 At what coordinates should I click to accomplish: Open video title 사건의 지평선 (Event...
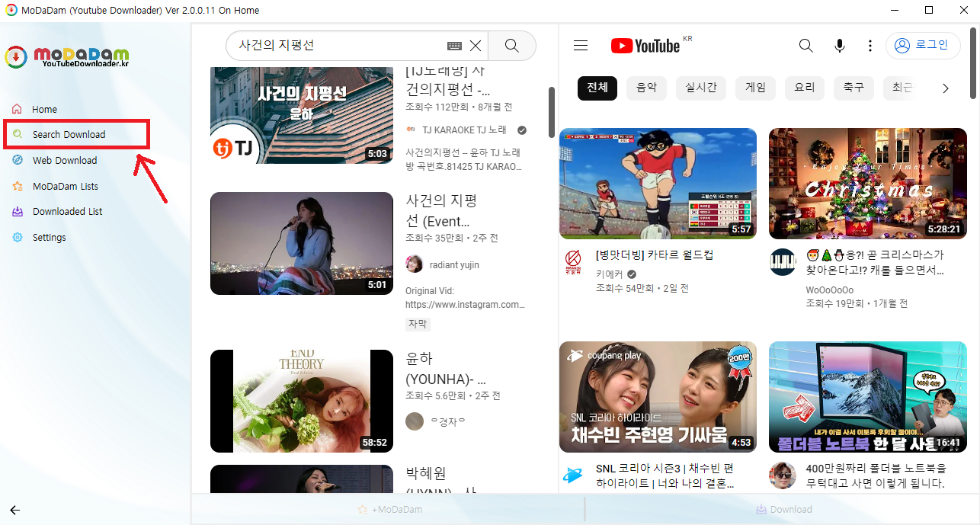(x=441, y=211)
